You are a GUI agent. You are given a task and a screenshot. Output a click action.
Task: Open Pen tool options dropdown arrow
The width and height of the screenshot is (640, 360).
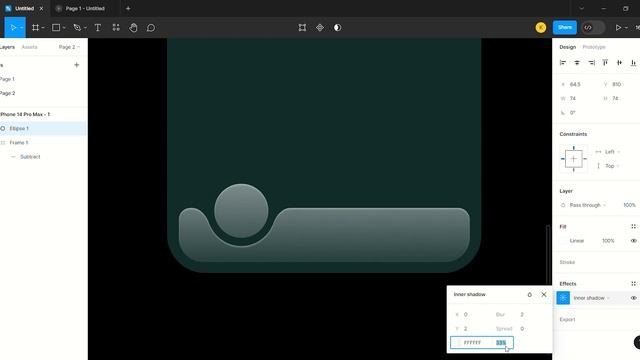point(85,28)
